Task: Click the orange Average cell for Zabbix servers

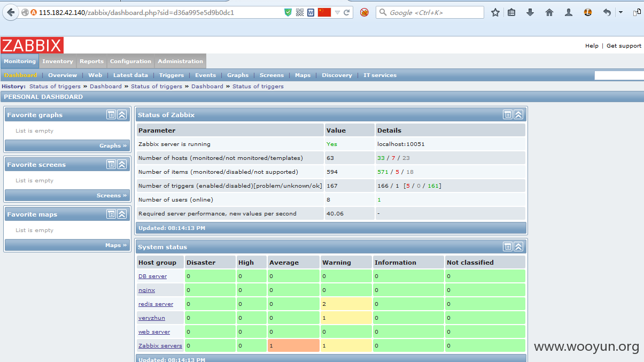Action: pos(293,345)
